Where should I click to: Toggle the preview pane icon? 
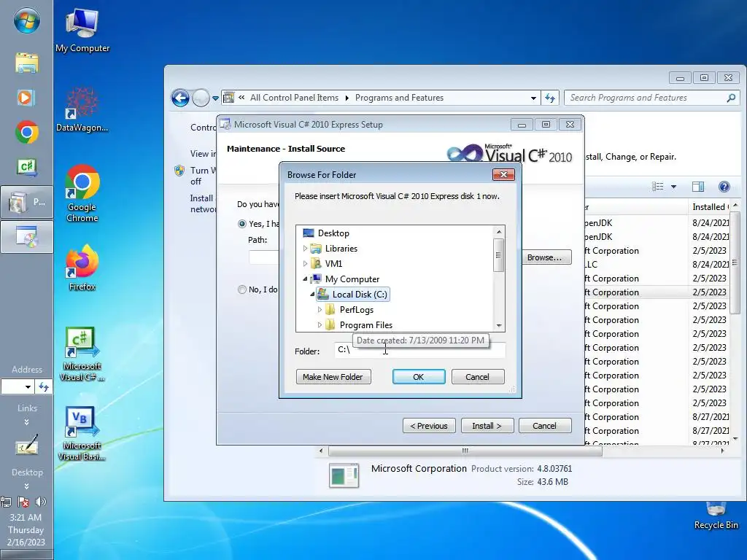[698, 187]
